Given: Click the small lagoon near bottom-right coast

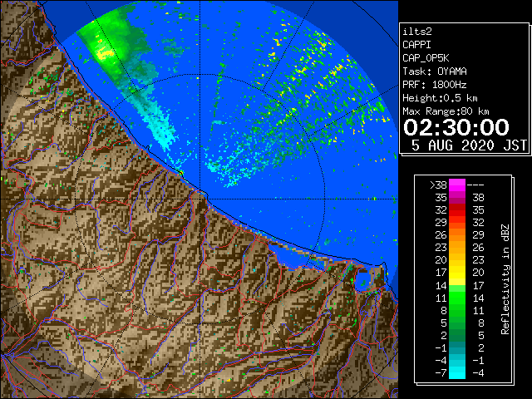Looking at the screenshot, I should point(363,283).
